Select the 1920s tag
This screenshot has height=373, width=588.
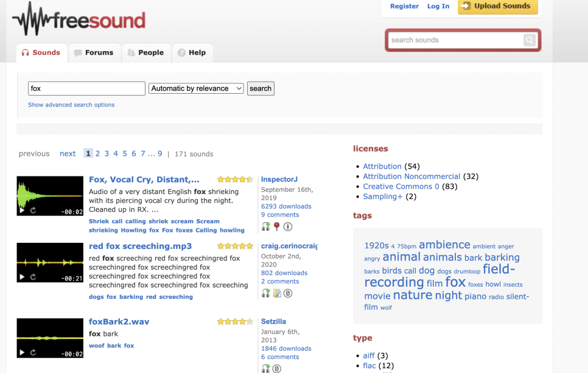(377, 246)
